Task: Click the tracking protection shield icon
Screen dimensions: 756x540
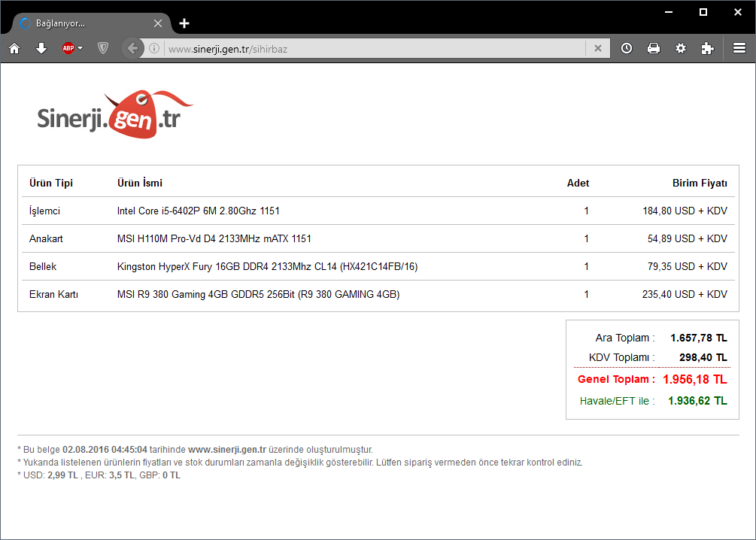Action: (103, 48)
